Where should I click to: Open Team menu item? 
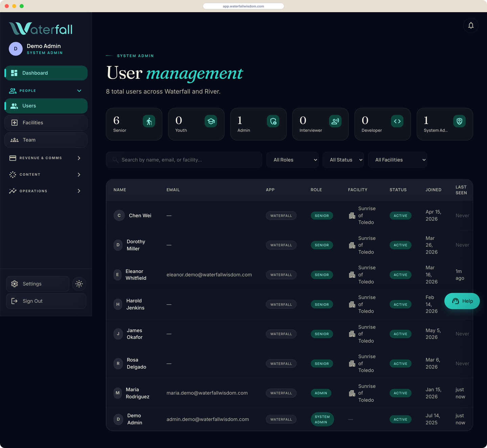coord(46,140)
